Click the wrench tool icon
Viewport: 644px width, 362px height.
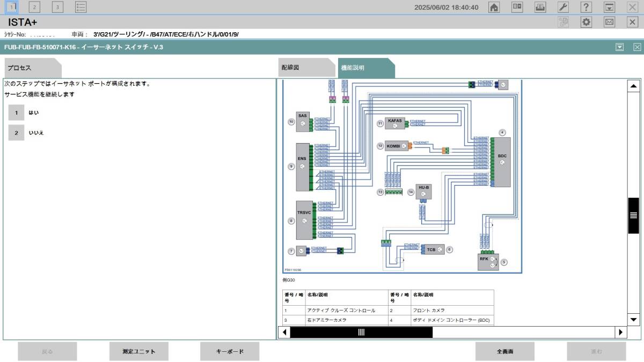tap(563, 7)
